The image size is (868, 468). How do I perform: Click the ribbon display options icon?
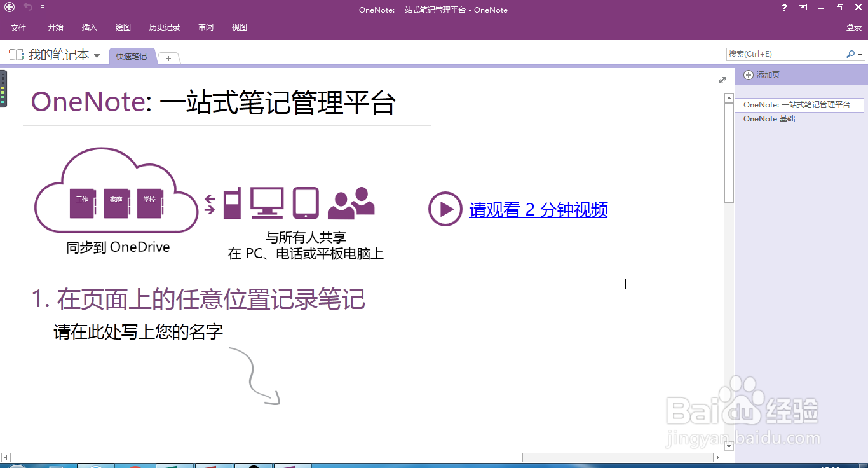coord(803,8)
